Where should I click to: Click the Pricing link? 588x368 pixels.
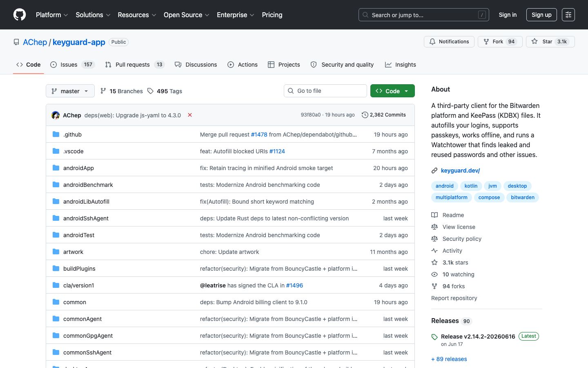pos(272,15)
